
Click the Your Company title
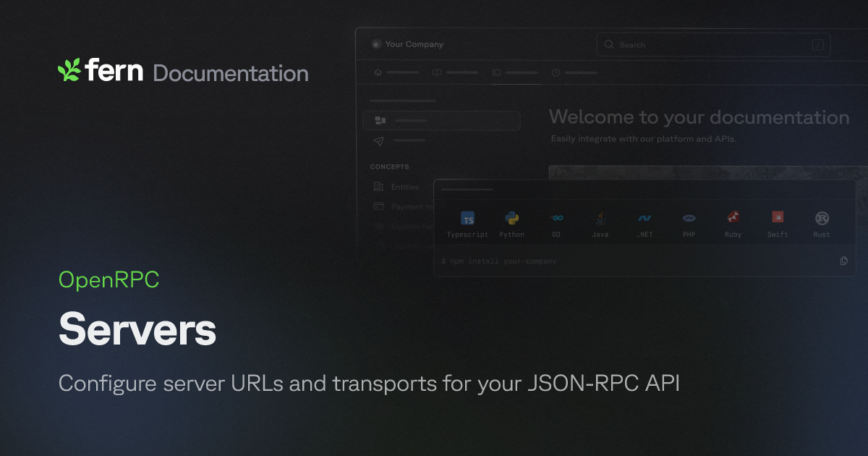click(414, 44)
